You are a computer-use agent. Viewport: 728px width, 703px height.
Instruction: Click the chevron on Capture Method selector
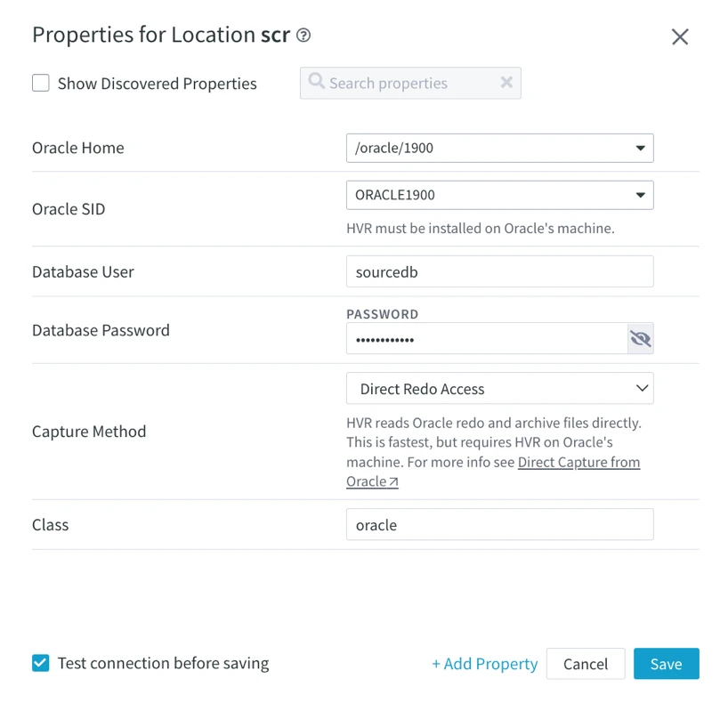point(640,388)
